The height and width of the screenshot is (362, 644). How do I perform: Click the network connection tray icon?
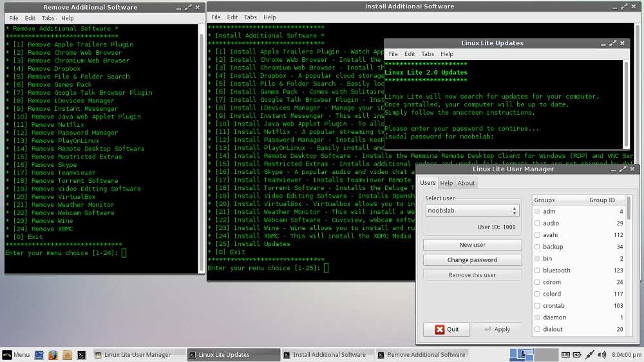pos(589,355)
